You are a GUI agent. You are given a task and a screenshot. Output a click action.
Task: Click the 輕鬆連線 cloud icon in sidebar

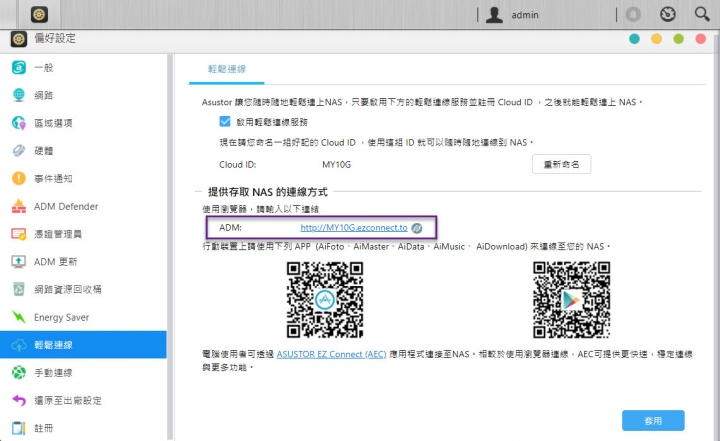coord(19,345)
